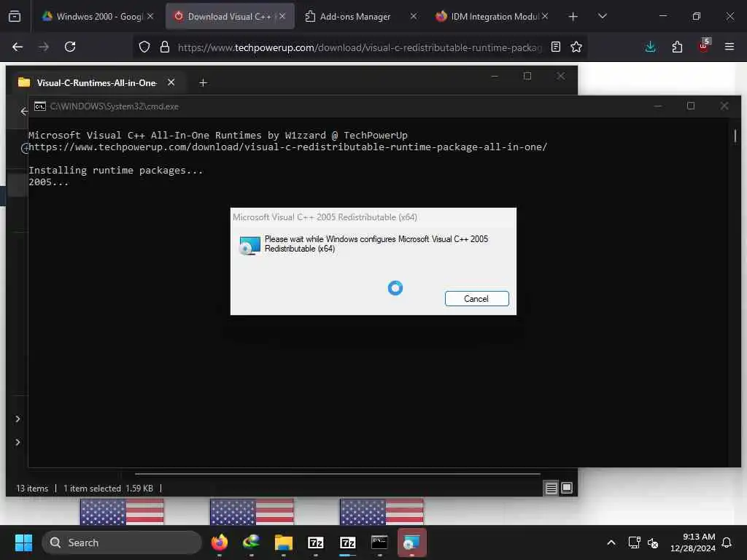Screen dimensions: 747x560
Task: Open the Windows Start menu
Action: point(23,542)
